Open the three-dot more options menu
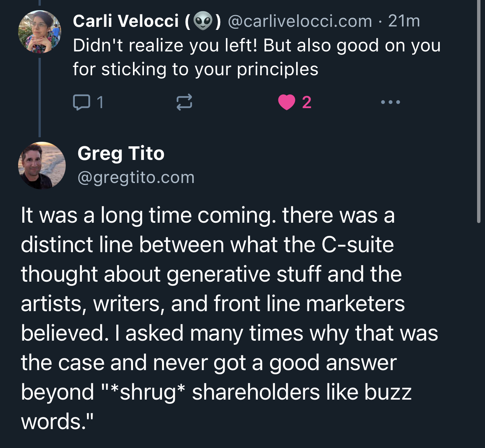The height and width of the screenshot is (448, 485). coord(390,102)
